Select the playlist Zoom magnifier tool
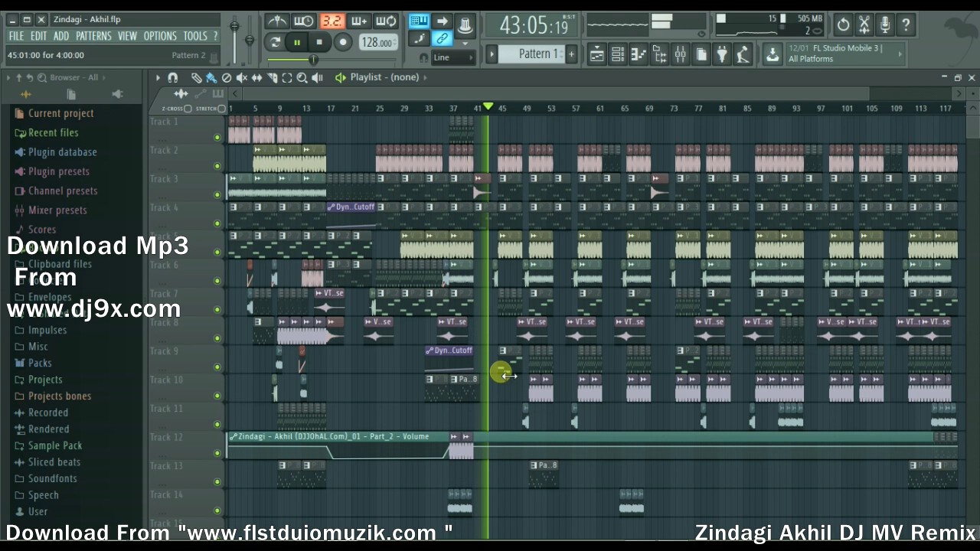The width and height of the screenshot is (980, 551). [x=302, y=77]
